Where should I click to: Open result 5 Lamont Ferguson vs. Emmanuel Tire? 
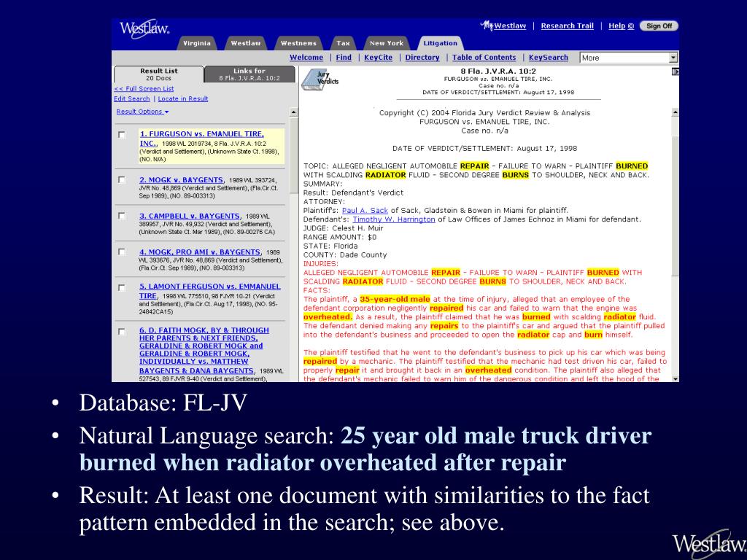(x=209, y=291)
